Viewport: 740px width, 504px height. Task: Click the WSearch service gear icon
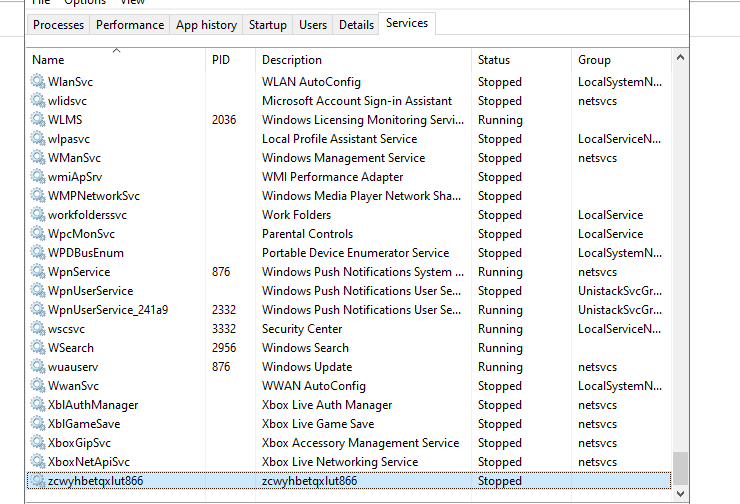click(x=39, y=348)
